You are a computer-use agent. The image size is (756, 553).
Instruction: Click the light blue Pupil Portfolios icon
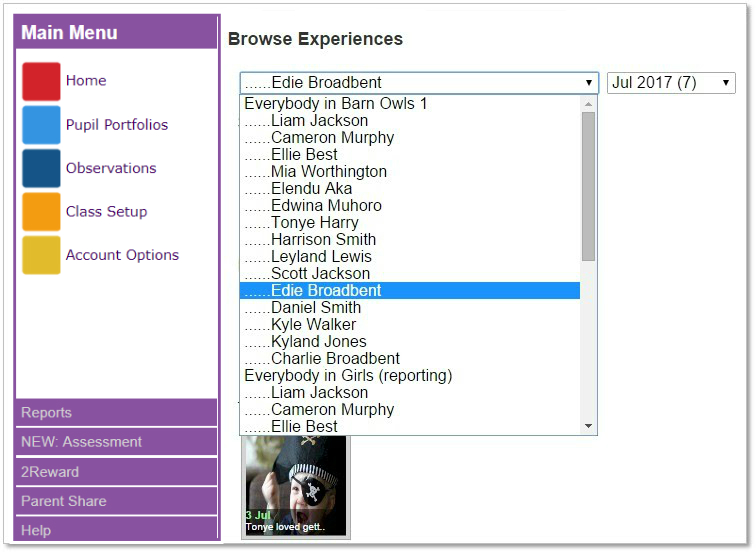[x=41, y=125]
